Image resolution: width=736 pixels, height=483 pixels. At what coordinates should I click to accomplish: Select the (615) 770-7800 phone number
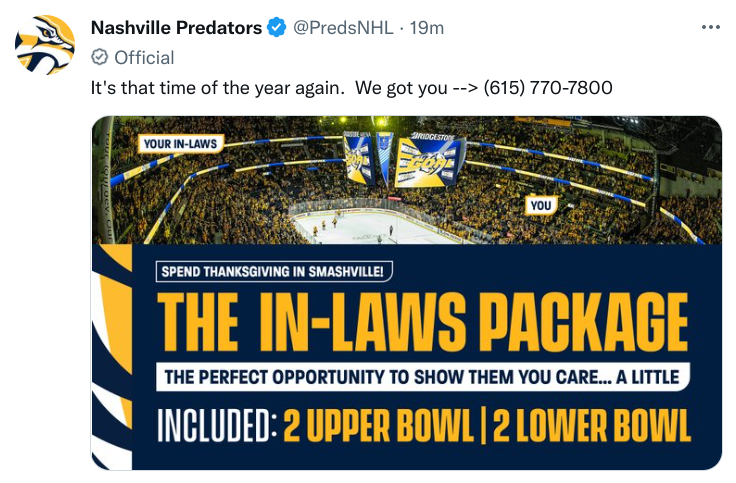[548, 88]
